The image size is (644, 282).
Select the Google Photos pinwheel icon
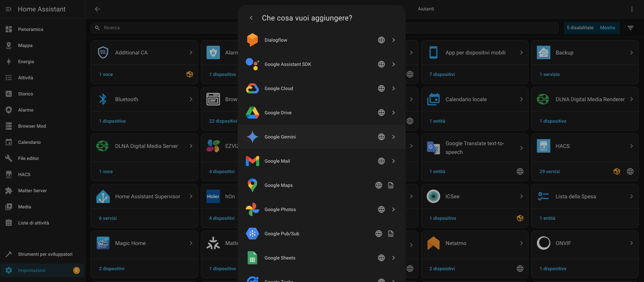tap(252, 209)
